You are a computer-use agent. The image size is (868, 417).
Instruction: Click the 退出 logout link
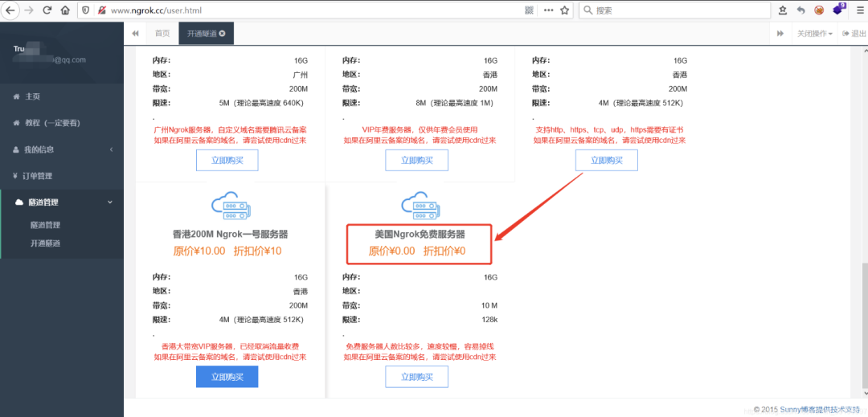coord(854,33)
